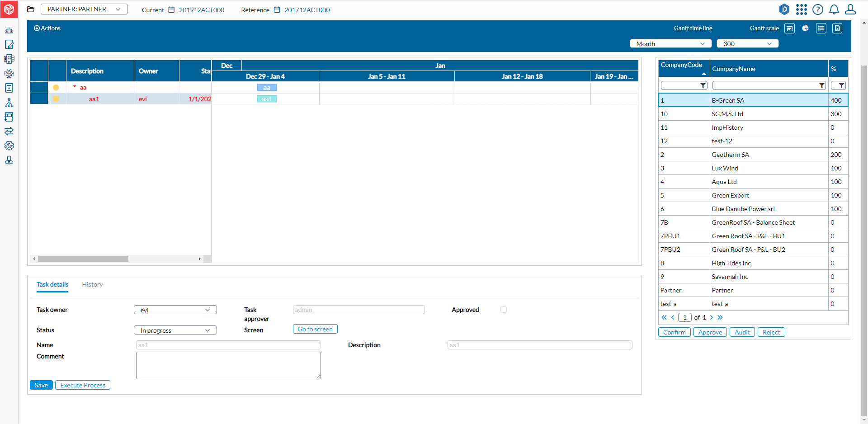
Task: Click the Execute Process button
Action: tap(82, 385)
